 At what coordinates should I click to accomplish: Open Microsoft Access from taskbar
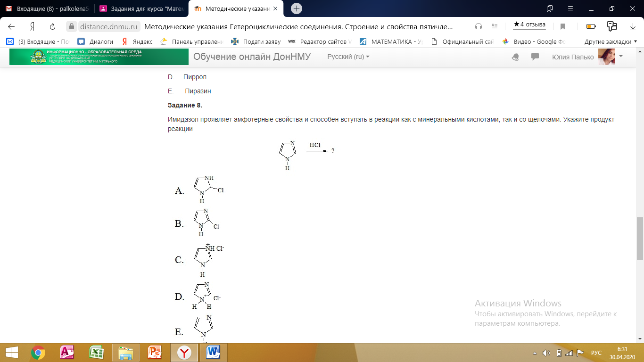coord(67,353)
